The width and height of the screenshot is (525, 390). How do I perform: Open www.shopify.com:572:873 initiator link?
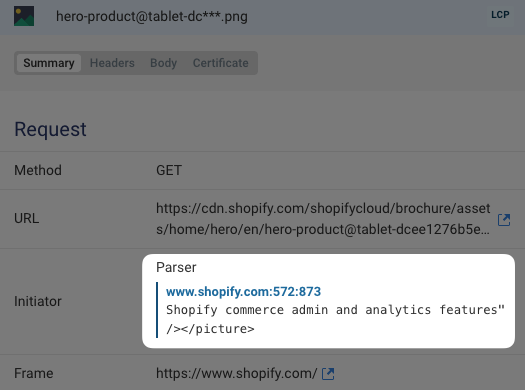click(x=243, y=292)
